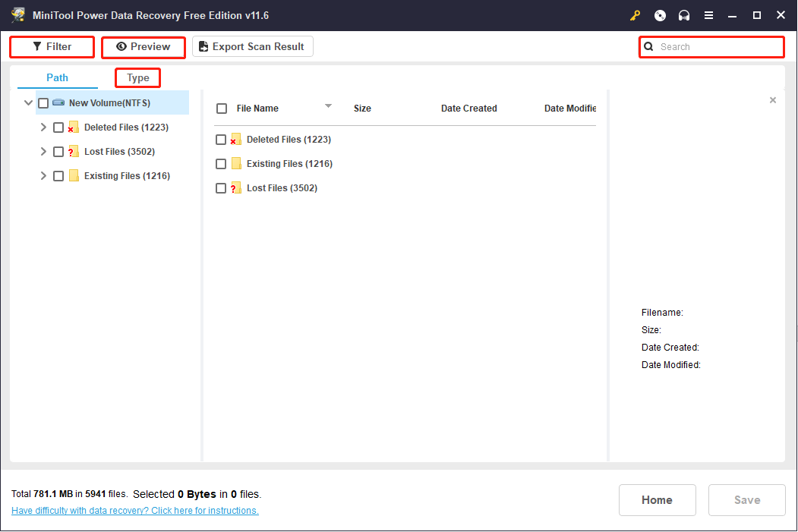Image resolution: width=798 pixels, height=532 pixels.
Task: Click the Deleted Files folder icon in tree
Action: coord(74,127)
